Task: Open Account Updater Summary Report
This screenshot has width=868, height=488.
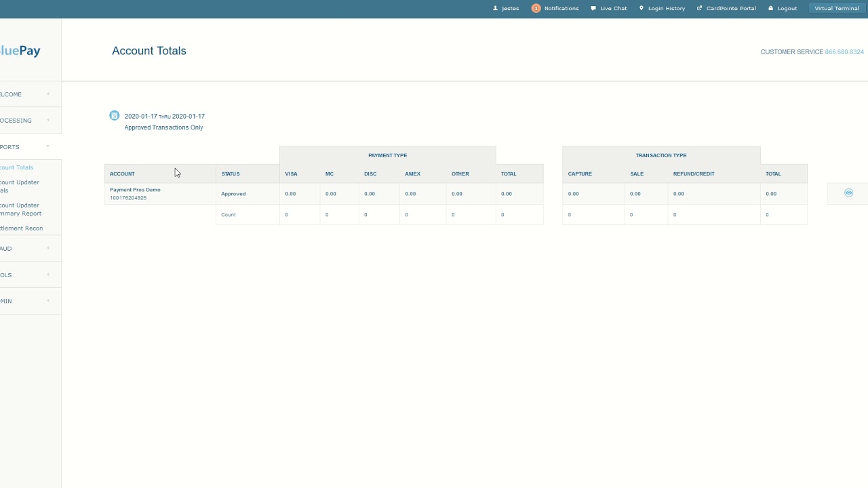Action: pyautogui.click(x=21, y=209)
